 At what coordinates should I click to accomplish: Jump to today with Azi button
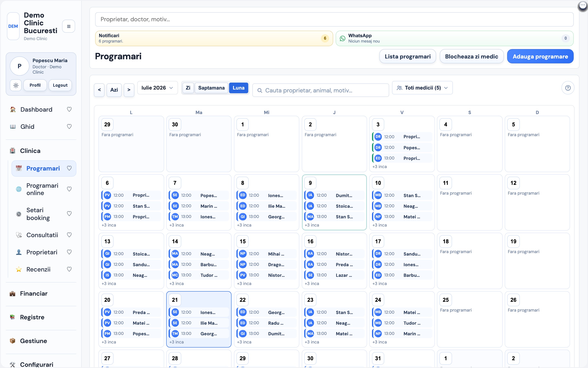tap(114, 90)
